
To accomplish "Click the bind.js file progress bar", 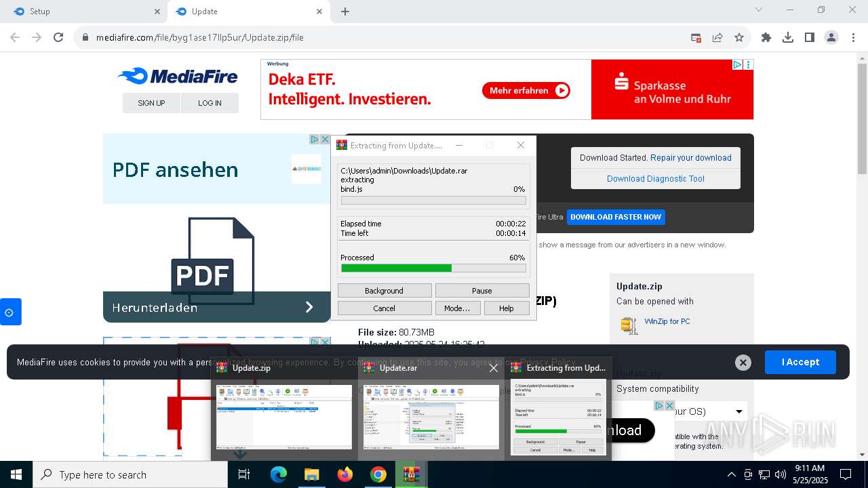I will point(433,201).
